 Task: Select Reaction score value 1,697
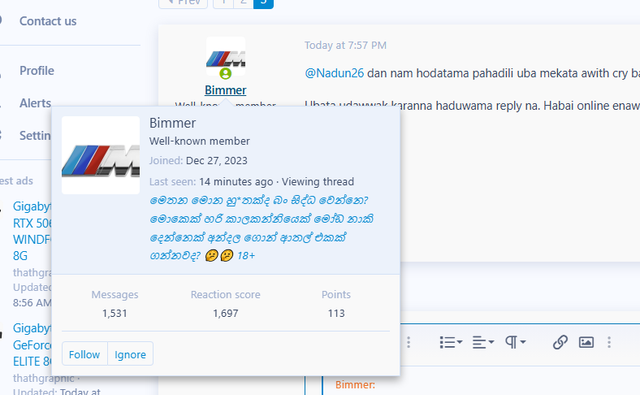[x=225, y=313]
